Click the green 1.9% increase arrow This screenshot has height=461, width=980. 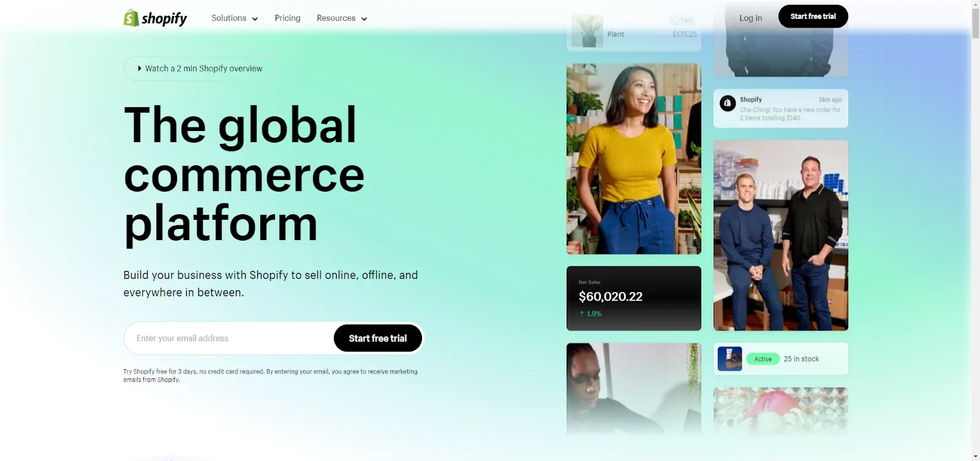582,313
